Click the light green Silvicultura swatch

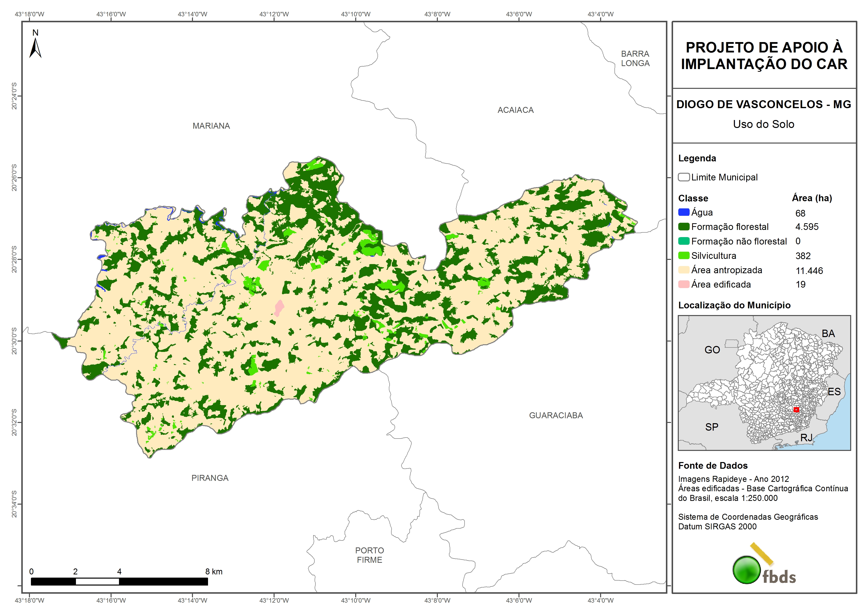pyautogui.click(x=683, y=255)
